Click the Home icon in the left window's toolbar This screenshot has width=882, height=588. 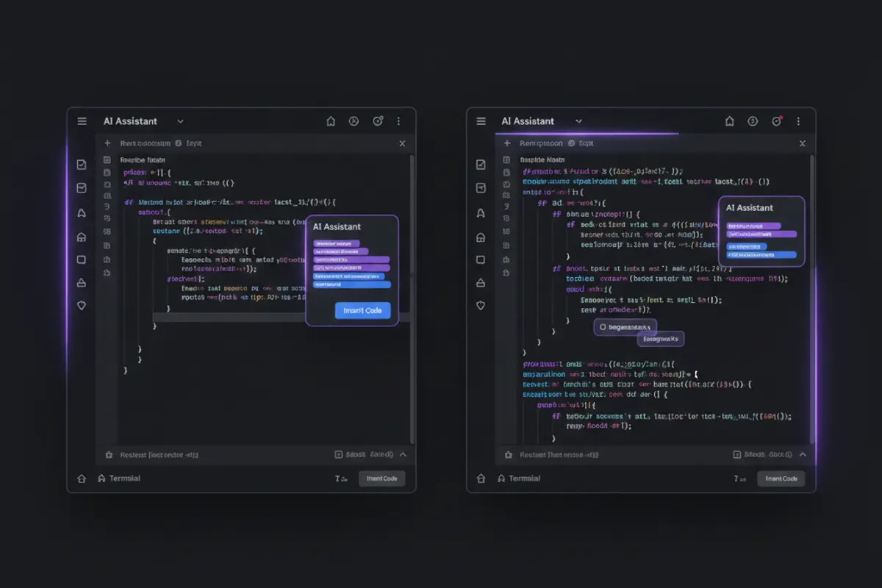331,121
